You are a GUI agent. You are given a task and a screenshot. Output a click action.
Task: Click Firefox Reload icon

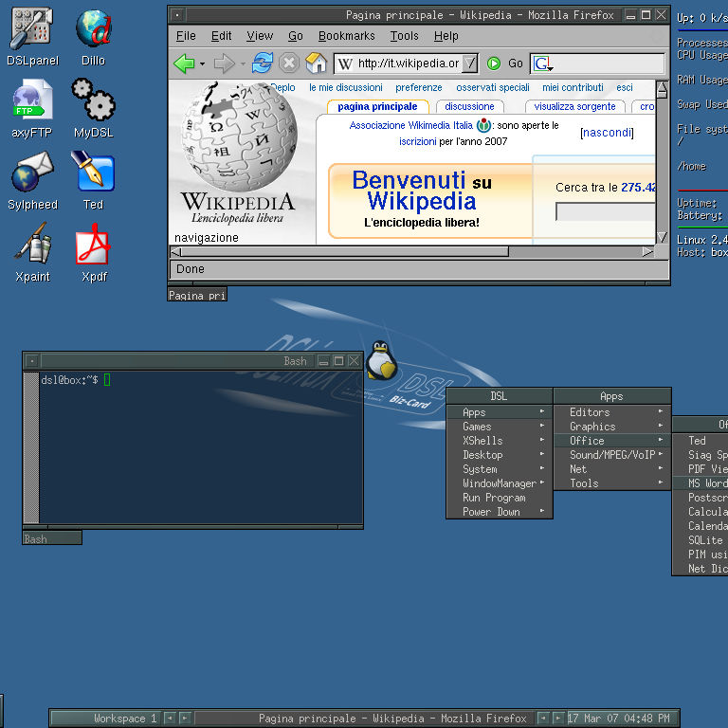(x=263, y=63)
